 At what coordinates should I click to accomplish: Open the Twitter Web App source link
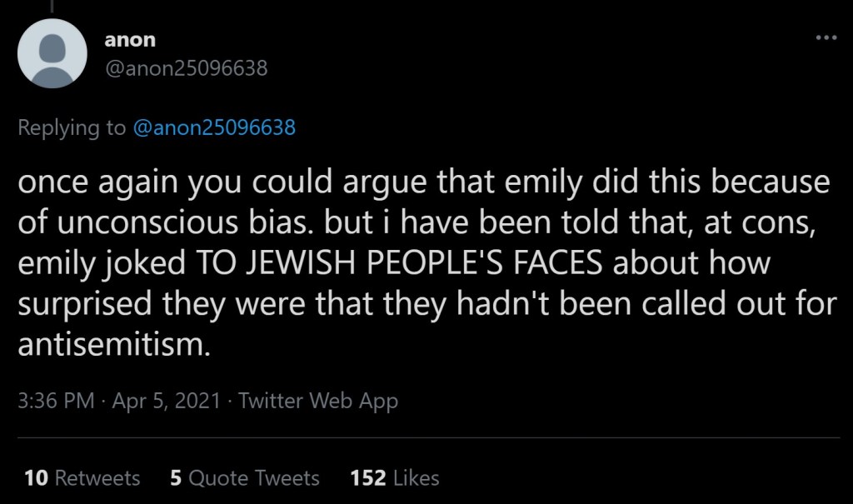318,401
